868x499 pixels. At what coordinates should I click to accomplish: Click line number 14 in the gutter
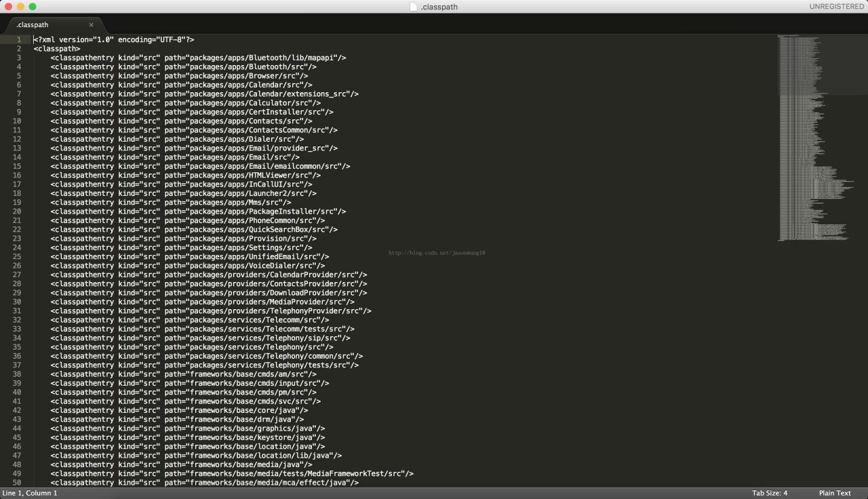[16, 157]
